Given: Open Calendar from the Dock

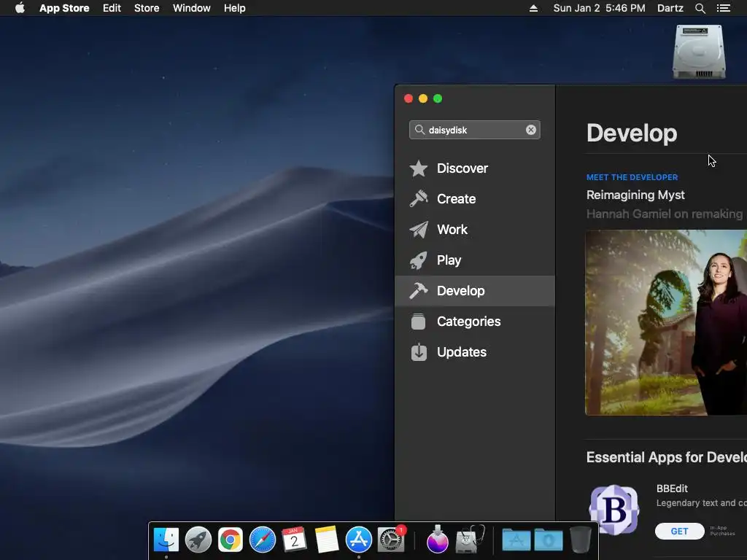Looking at the screenshot, I should 294,540.
